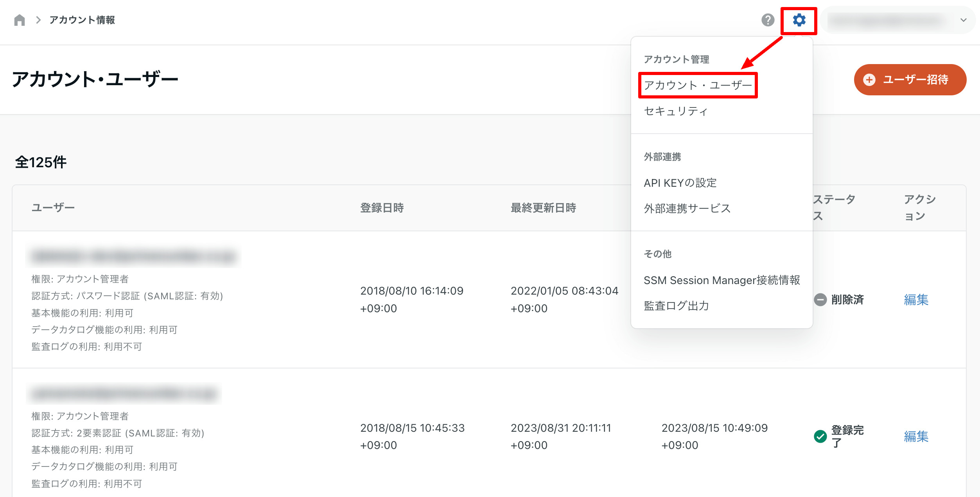Click 認証方式: 2要素認証 text
This screenshot has height=497, width=980.
[x=118, y=433]
